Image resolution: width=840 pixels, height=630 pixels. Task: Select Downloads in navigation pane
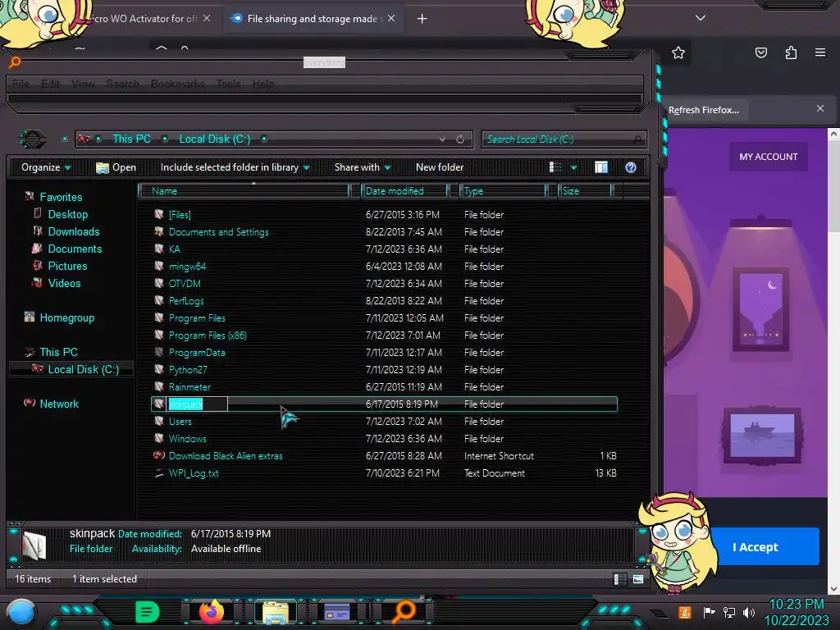click(x=73, y=231)
